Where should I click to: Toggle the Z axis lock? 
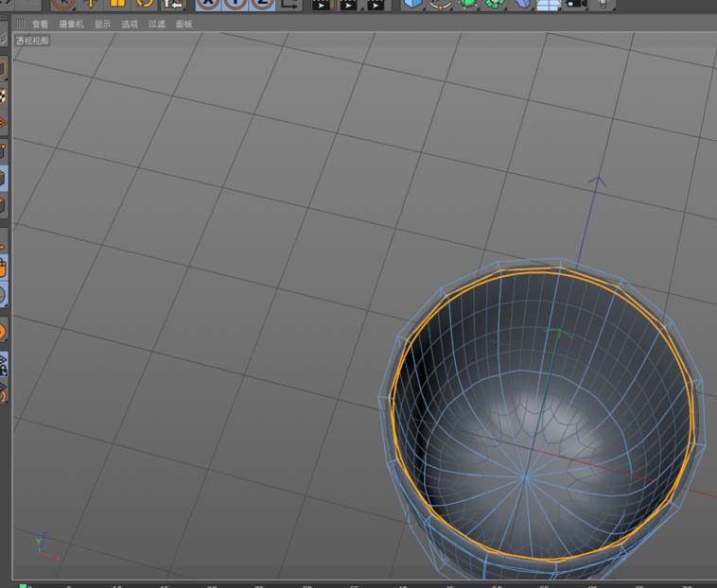[x=262, y=3]
